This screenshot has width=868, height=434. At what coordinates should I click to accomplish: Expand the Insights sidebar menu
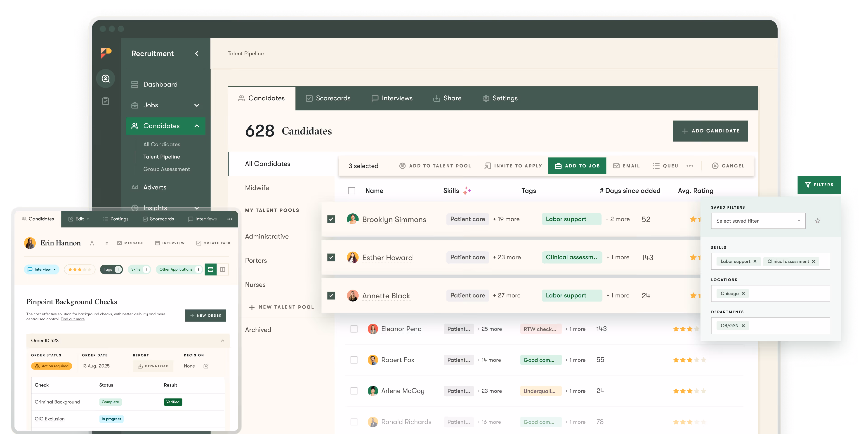click(197, 208)
